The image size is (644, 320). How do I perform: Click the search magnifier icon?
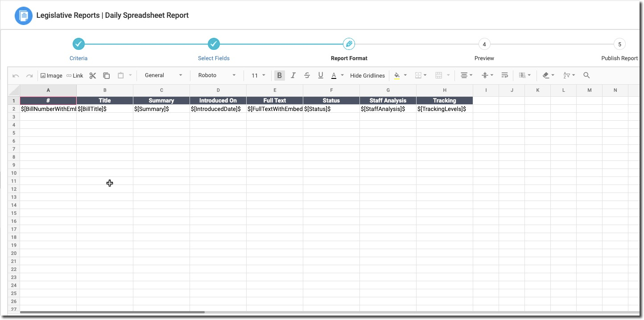tap(587, 75)
